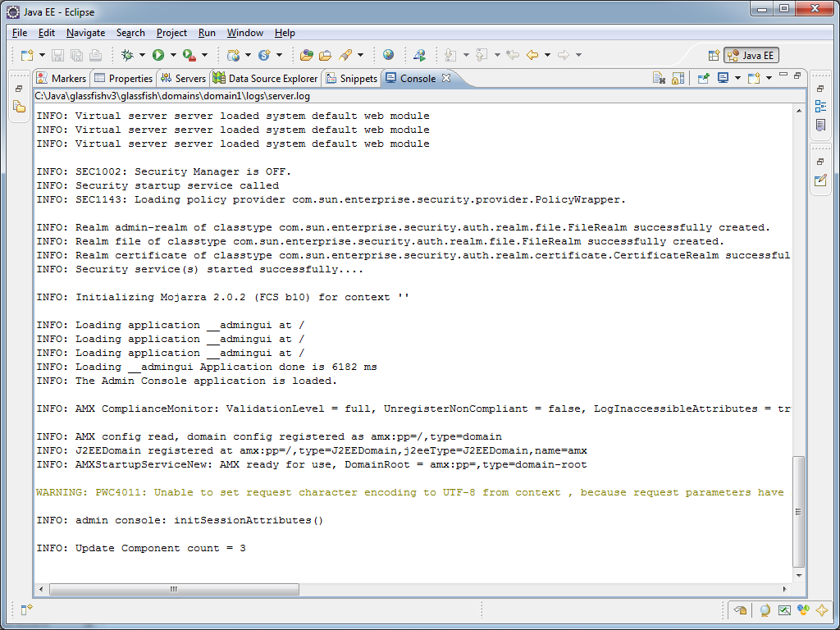The width and height of the screenshot is (840, 630).
Task: Click the Save All toolbar icon
Action: [76, 55]
